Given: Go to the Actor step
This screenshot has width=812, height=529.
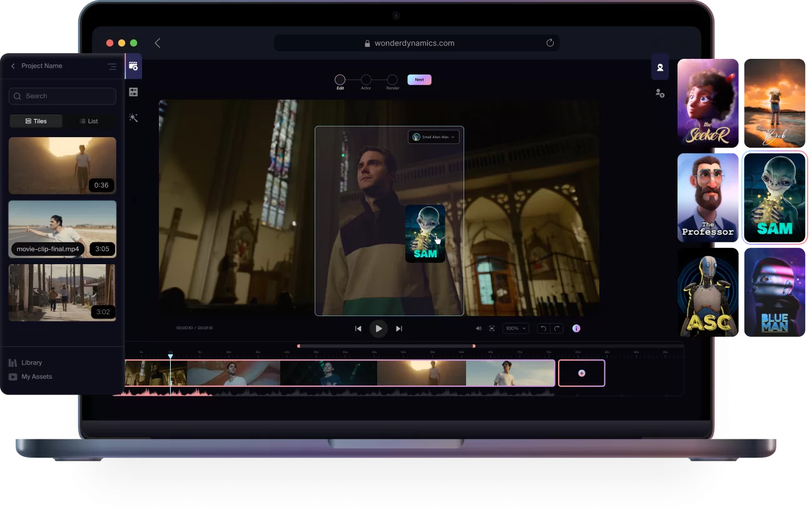Looking at the screenshot, I should [x=366, y=80].
